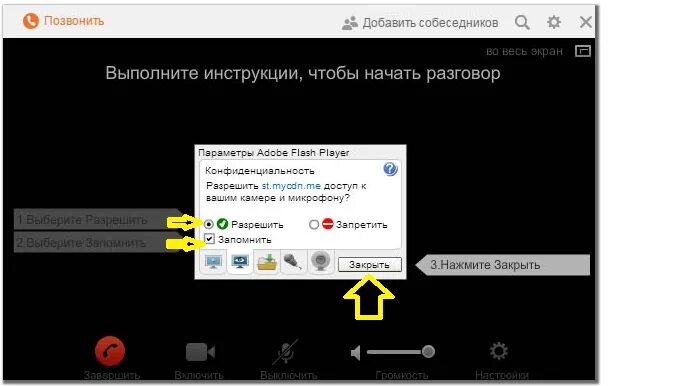Click the red Запретить stop icon
The height and width of the screenshot is (386, 680).
click(328, 224)
